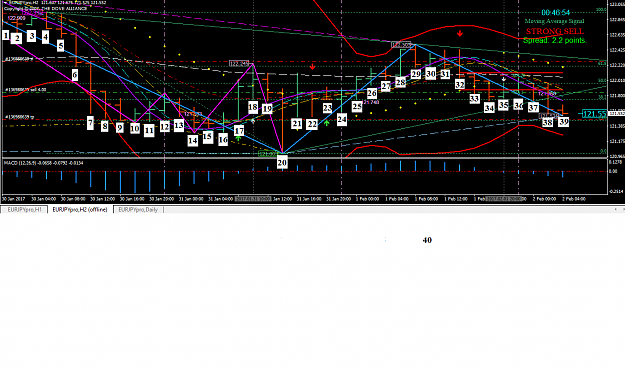Click the 30 Jan 12:00 time axis label

pos(102,198)
